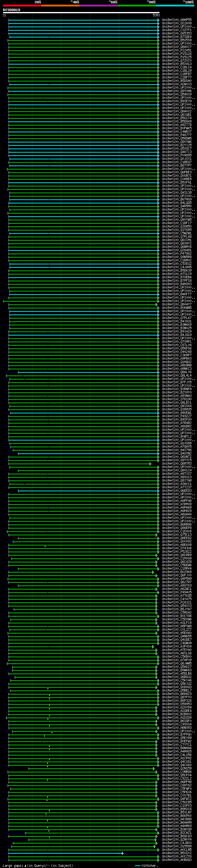Screen dimensions: 197x868
Task: Select hit label UniRef100_C1BLC4
Action: pyautogui.click(x=177, y=67)
